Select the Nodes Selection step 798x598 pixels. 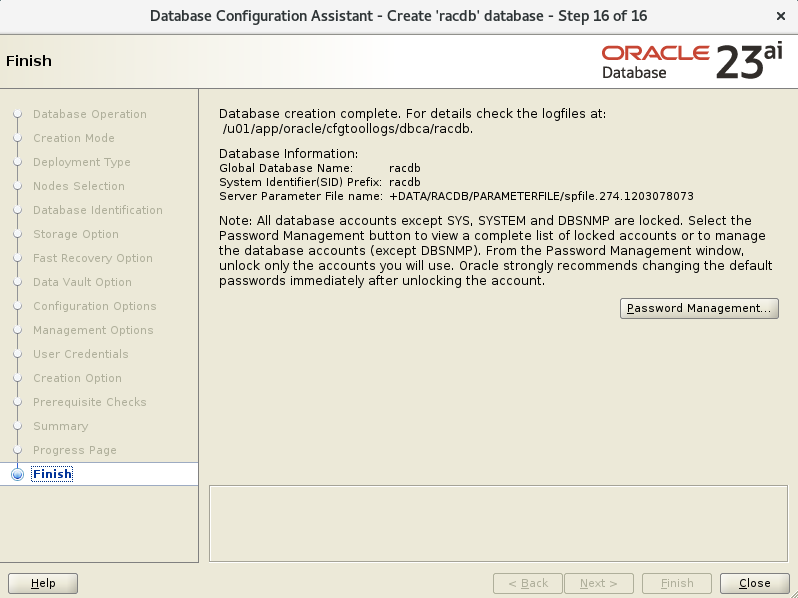pos(79,186)
